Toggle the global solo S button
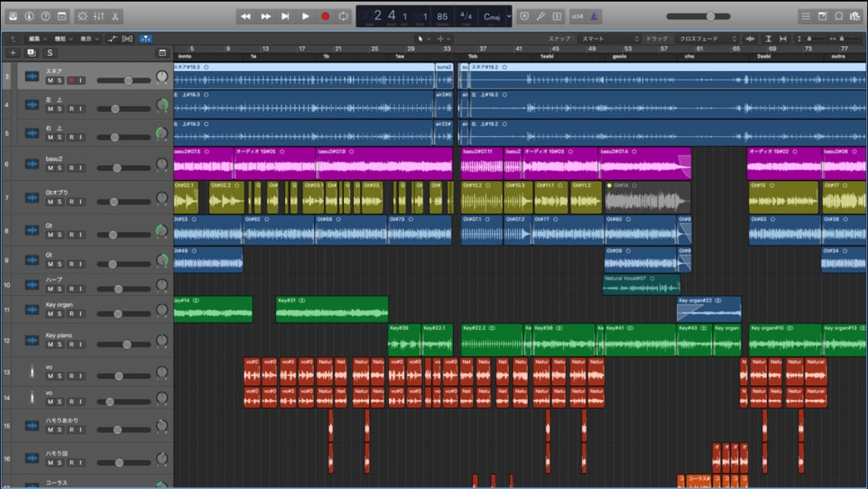 [50, 53]
